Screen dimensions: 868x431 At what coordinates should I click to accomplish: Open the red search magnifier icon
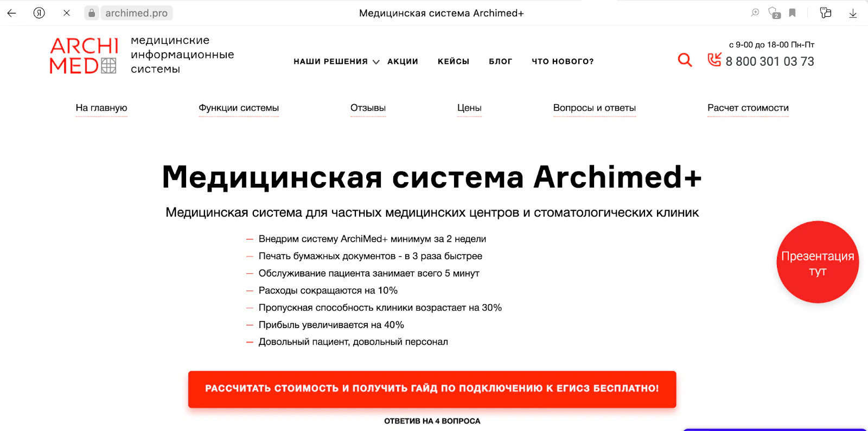click(685, 60)
